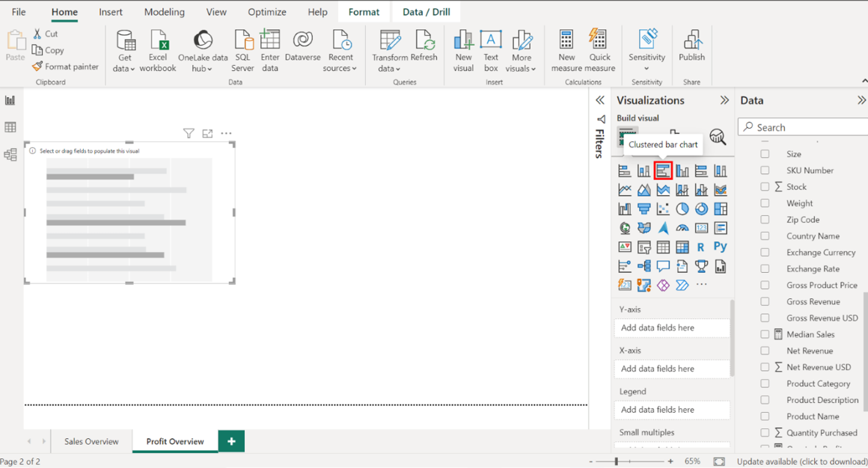Open Table view in left sidebar

point(10,128)
